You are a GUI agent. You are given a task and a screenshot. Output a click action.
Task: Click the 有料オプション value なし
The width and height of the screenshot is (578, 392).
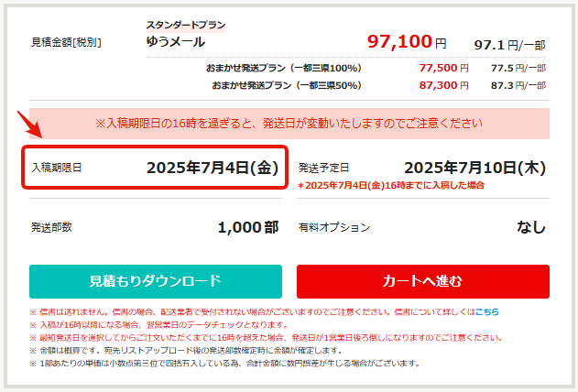coord(530,227)
